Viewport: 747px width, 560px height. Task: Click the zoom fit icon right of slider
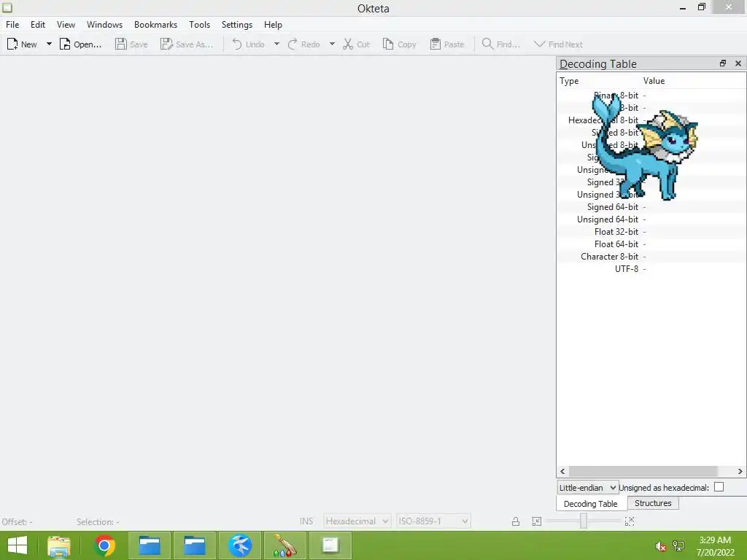(630, 521)
